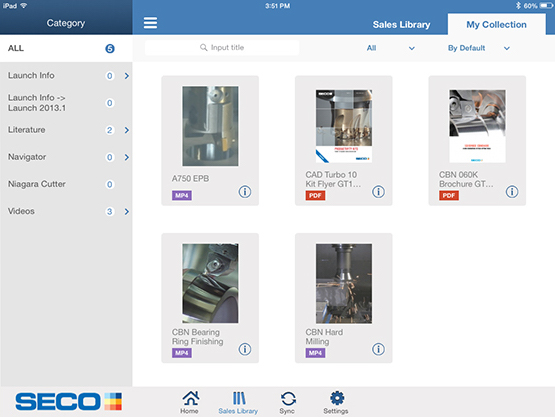
Task: Open CAD Turbo 10 Kit Flyer thumbnail
Action: click(x=344, y=126)
